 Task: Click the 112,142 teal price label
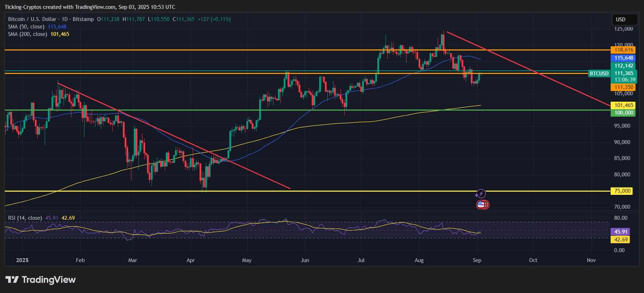click(x=624, y=66)
